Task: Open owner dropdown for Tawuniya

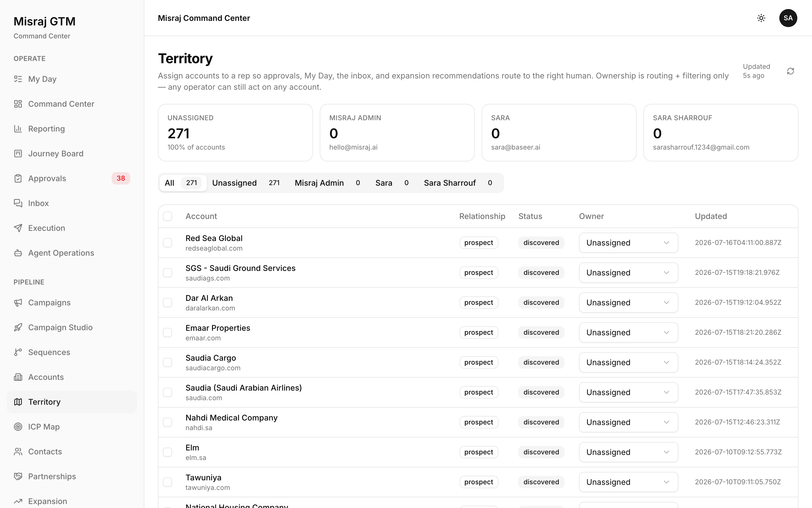Action: [628, 482]
